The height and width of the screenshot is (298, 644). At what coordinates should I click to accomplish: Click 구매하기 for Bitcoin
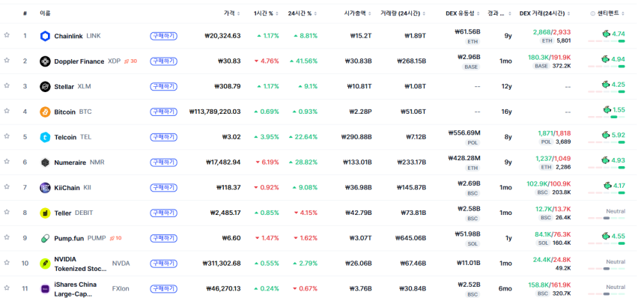point(163,112)
